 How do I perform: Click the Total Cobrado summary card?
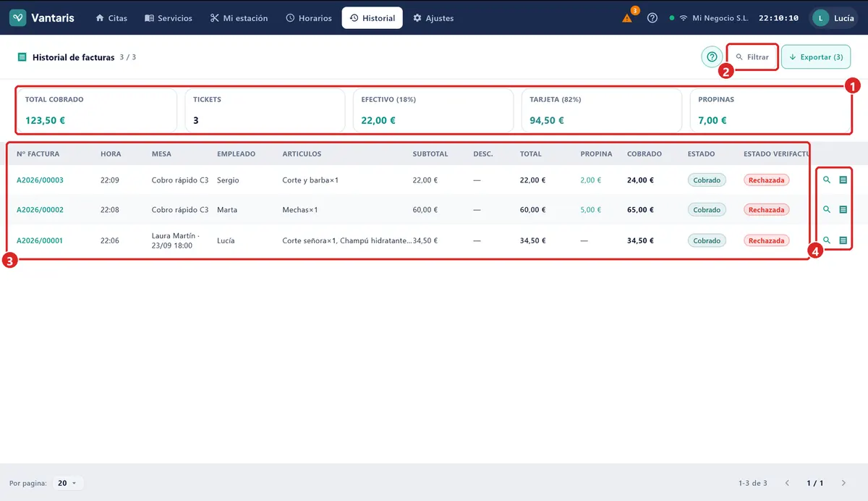96,111
